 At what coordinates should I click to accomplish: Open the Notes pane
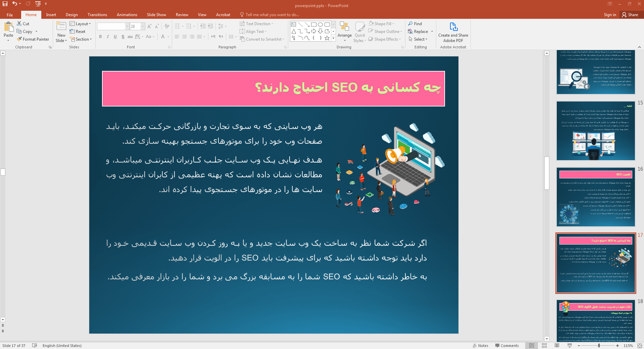click(x=480, y=345)
